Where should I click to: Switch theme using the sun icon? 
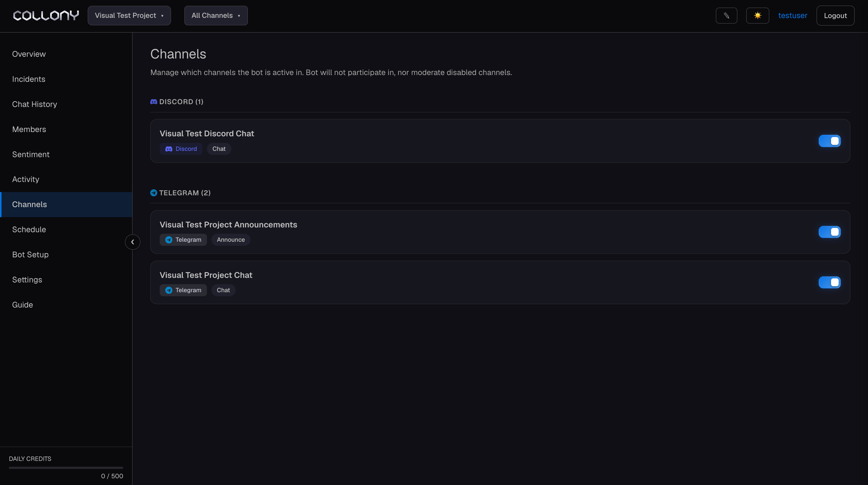click(757, 16)
